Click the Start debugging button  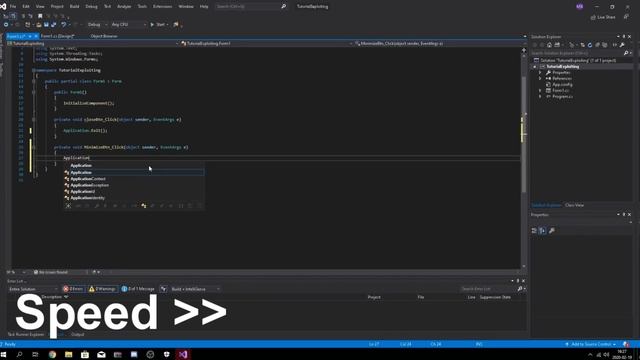158,24
